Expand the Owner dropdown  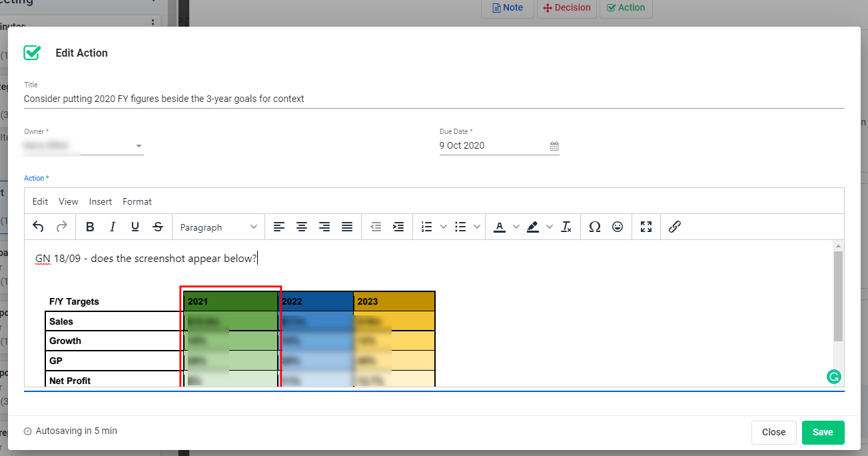click(139, 146)
